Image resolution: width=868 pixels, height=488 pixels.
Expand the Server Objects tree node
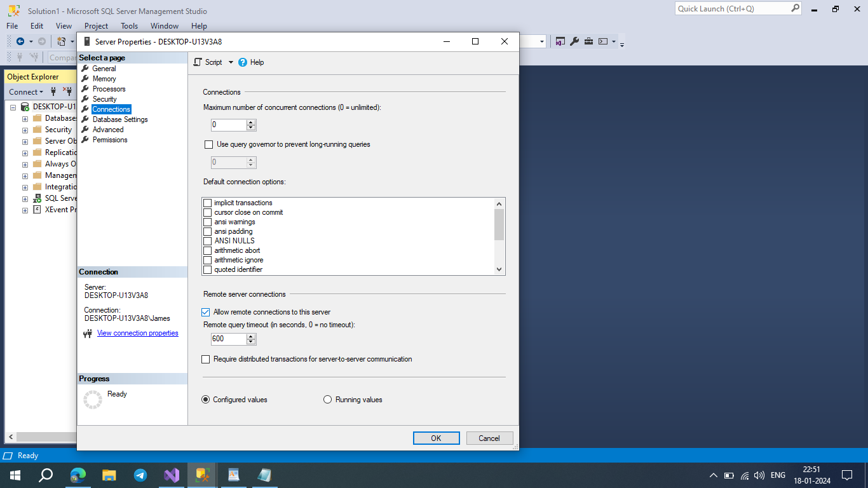tap(25, 142)
